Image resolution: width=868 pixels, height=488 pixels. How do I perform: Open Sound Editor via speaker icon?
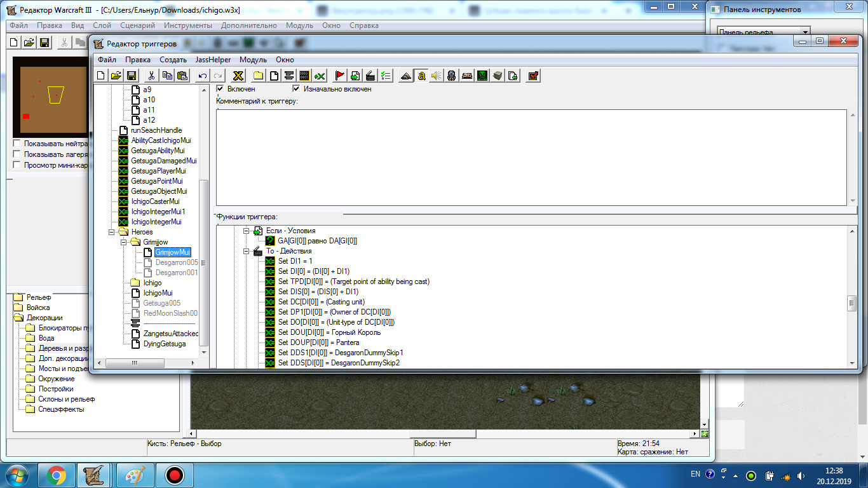437,76
